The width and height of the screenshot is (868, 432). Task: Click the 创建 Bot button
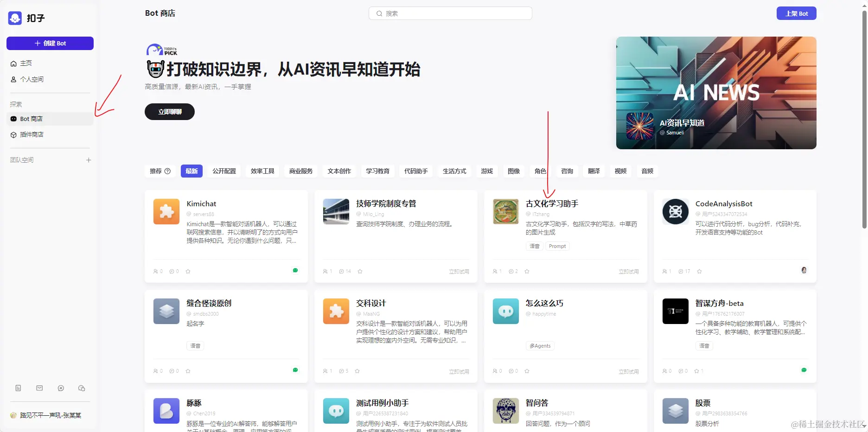(50, 43)
